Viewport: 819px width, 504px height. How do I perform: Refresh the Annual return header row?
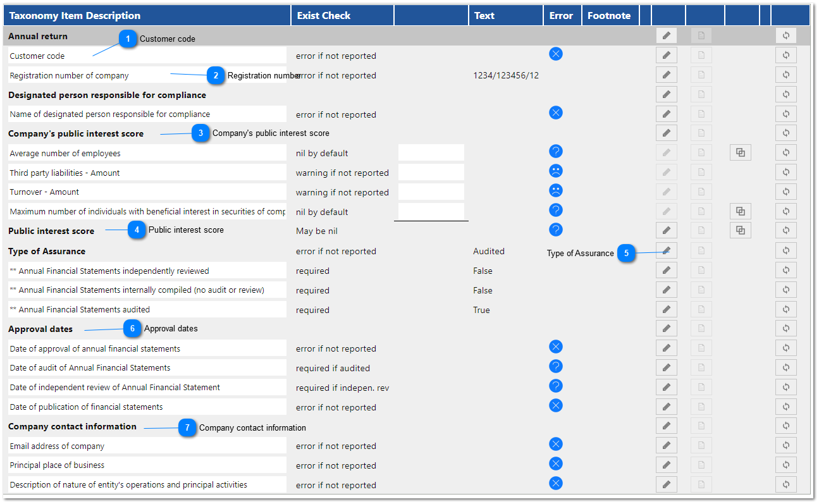786,35
